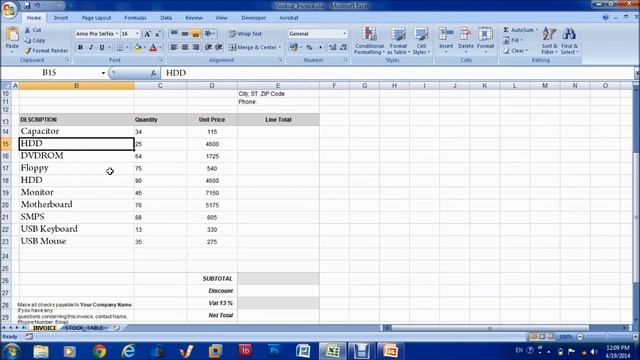
Task: Open the font name dropdown
Action: 117,34
